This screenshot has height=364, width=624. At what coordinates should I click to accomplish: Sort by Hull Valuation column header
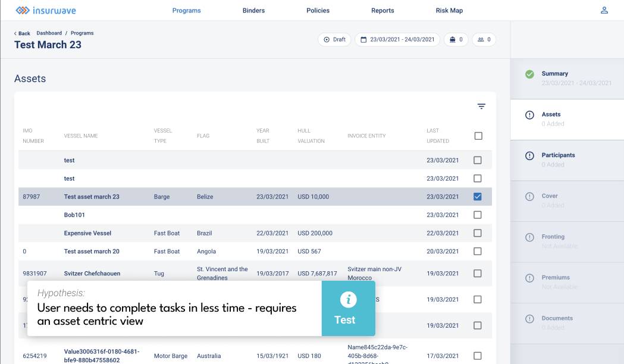311,136
